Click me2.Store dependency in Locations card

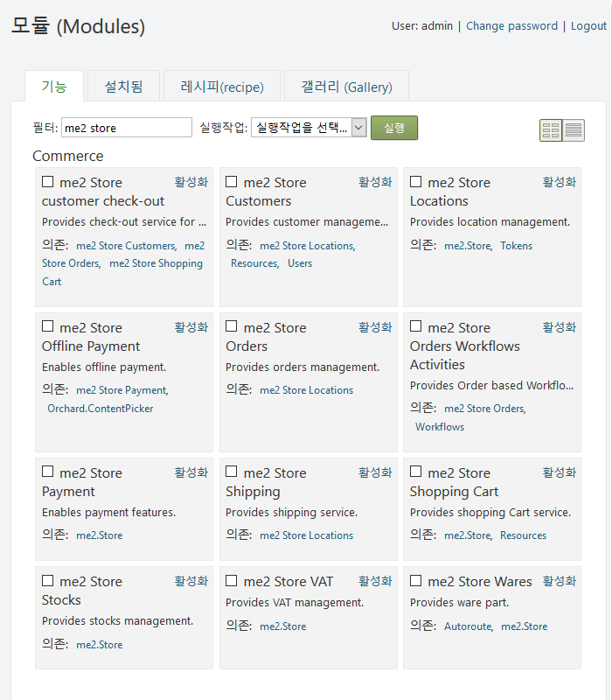click(x=468, y=246)
